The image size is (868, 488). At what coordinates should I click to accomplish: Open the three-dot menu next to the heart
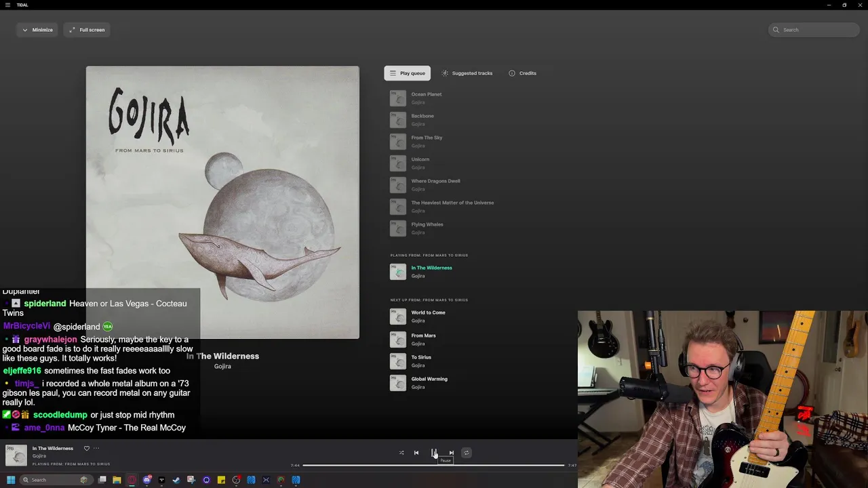(x=96, y=448)
